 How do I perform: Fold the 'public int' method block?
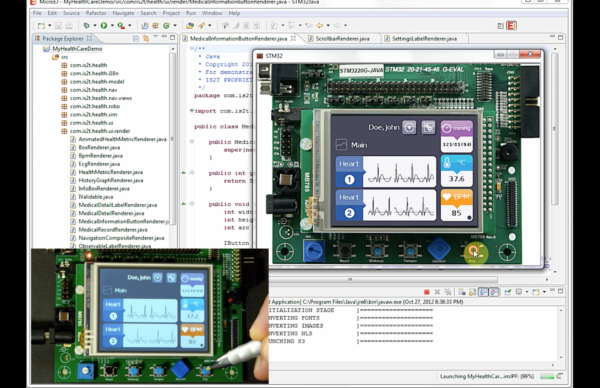[192, 173]
